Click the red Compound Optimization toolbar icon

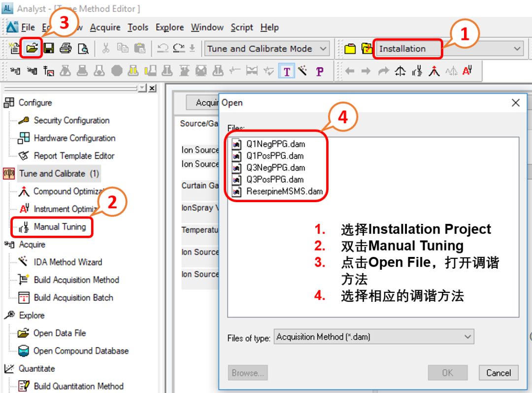pyautogui.click(x=434, y=71)
